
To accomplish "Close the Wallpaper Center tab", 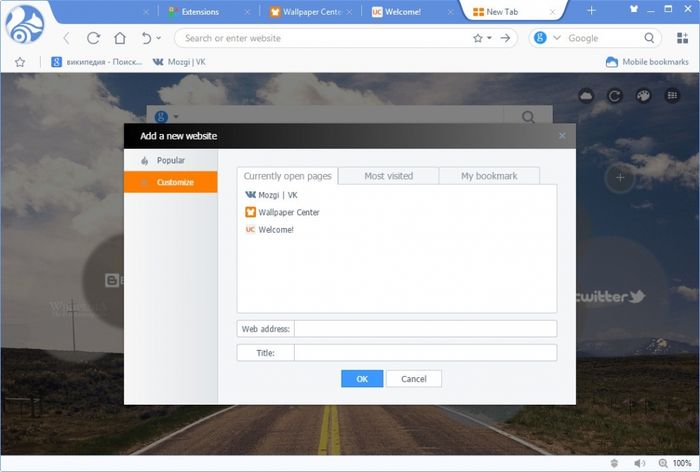I will (349, 12).
